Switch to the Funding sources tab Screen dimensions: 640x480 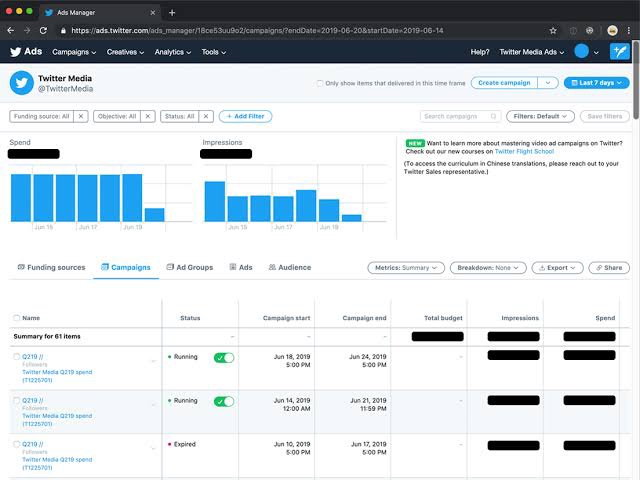coord(51,267)
